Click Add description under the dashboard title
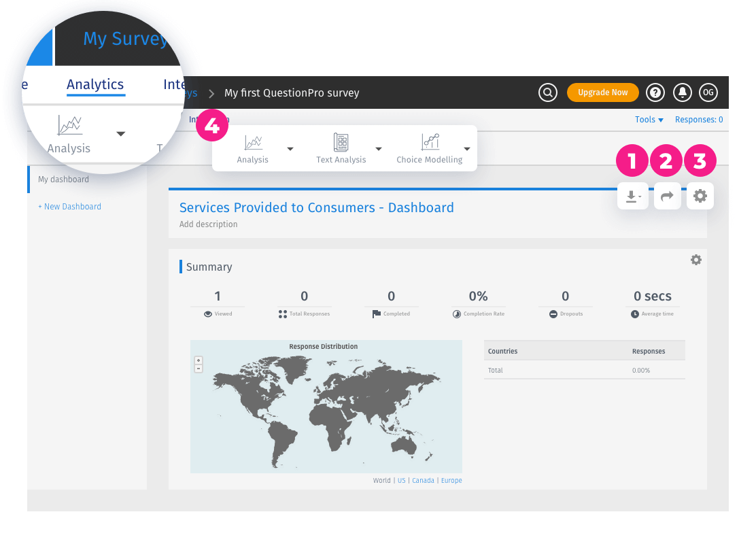The height and width of the screenshot is (544, 756). [x=207, y=224]
